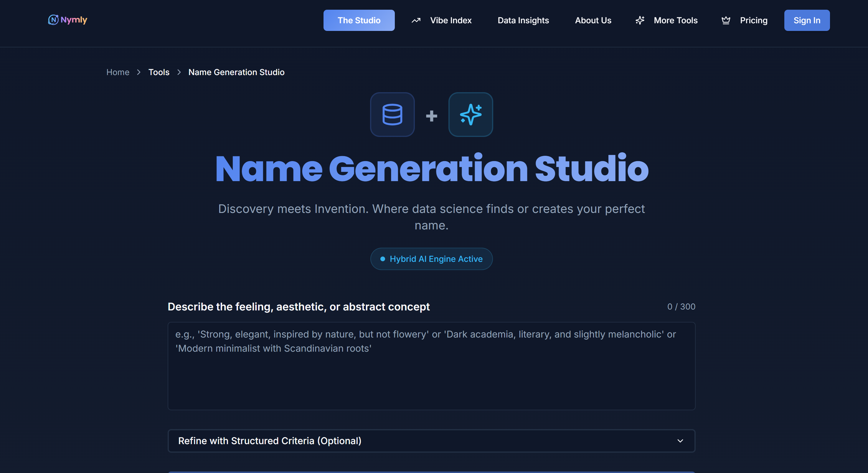Focus the feeling description text area
Image resolution: width=868 pixels, height=473 pixels.
[x=431, y=371]
